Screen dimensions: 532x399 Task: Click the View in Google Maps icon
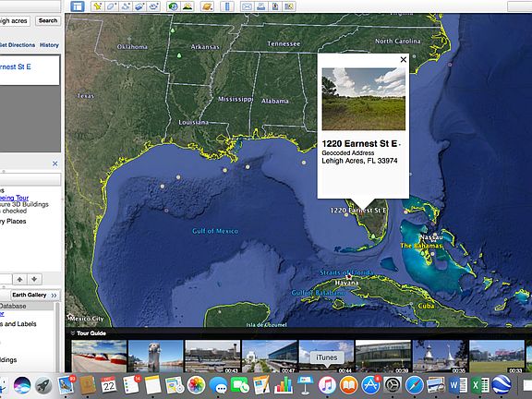pyautogui.click(x=289, y=6)
